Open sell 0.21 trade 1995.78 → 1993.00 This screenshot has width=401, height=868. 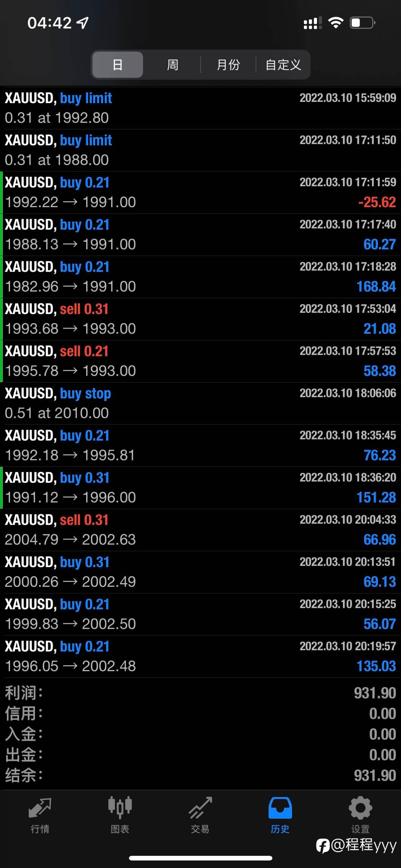[x=200, y=361]
